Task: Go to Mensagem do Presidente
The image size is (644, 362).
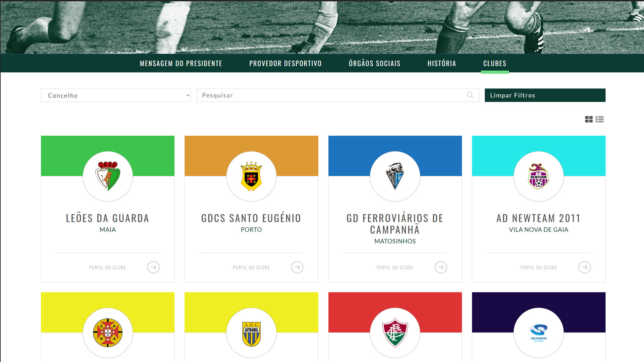Action: 181,63
